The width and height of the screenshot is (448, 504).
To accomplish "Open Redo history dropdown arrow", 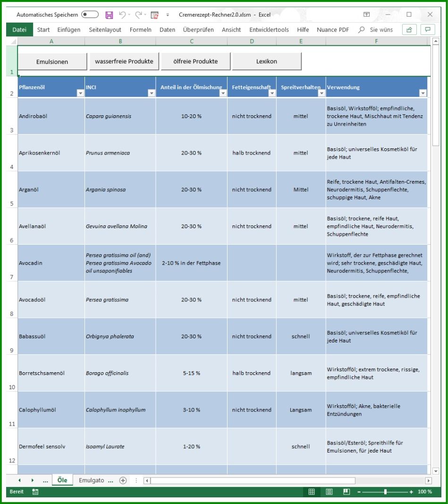I will 145,15.
